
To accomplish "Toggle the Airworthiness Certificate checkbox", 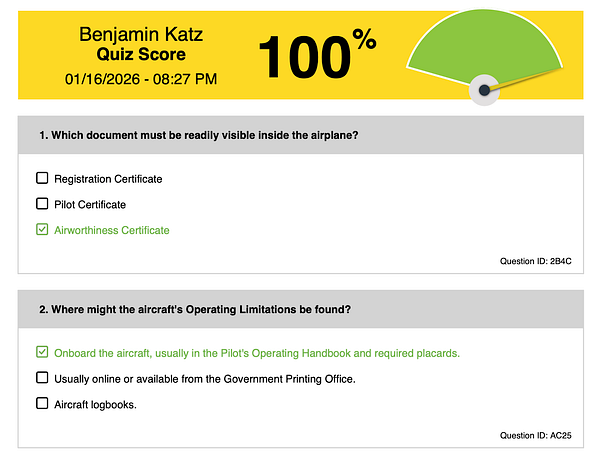I will click(42, 230).
